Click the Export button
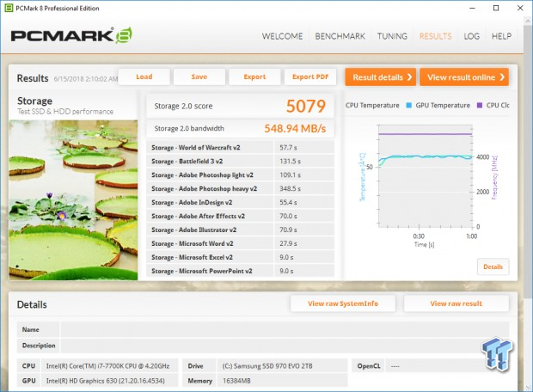The height and width of the screenshot is (392, 533). [254, 77]
